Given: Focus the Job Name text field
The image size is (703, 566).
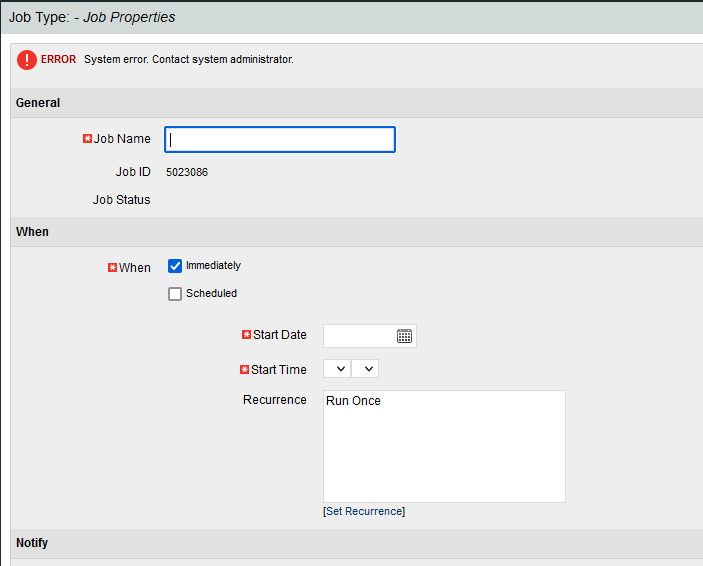Looking at the screenshot, I should [280, 139].
